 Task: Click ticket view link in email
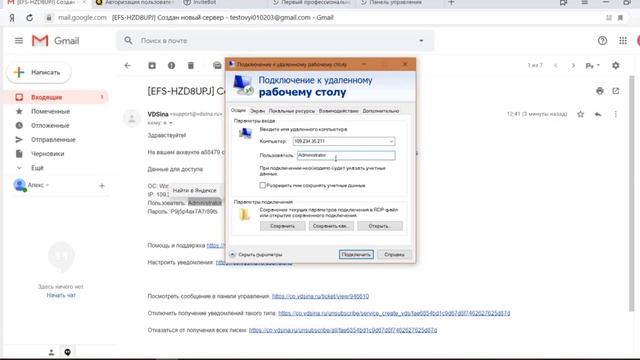(320, 296)
